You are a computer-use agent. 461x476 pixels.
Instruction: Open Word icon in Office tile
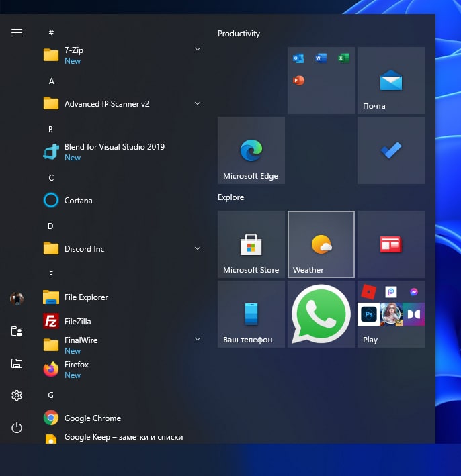pos(321,58)
